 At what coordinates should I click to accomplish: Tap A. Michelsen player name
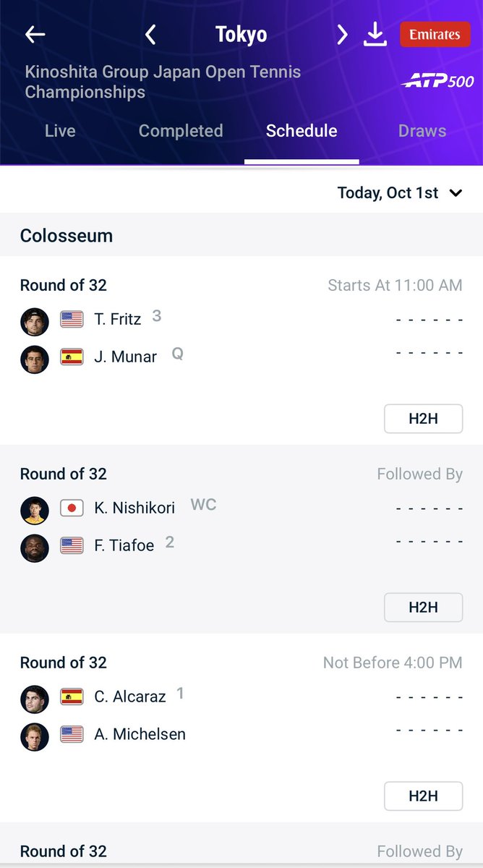[x=140, y=734]
